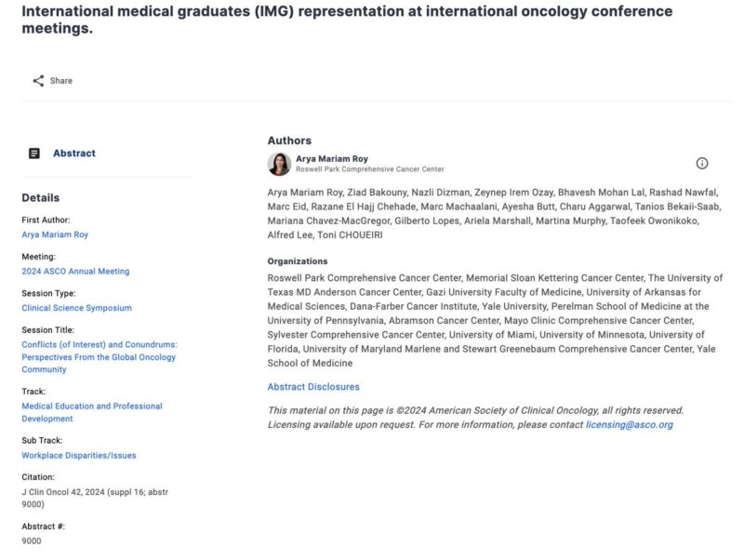Open first author Arya Mariam Roy link
The width and height of the screenshot is (744, 560).
point(55,234)
